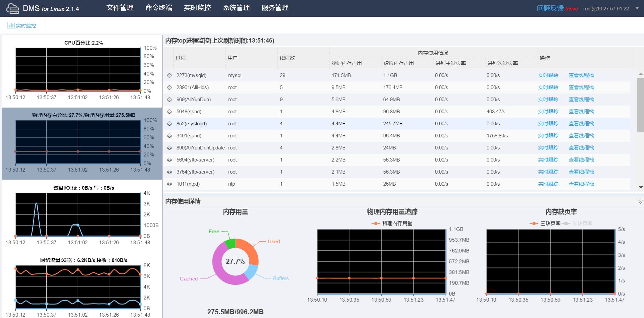Viewport: 644px width, 318px height.
Task: Expand the 2273(mysqld) process row
Action: click(169, 75)
